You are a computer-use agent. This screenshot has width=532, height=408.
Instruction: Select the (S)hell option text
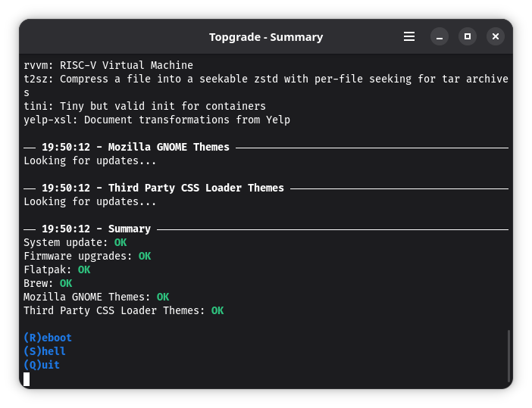[x=45, y=351]
